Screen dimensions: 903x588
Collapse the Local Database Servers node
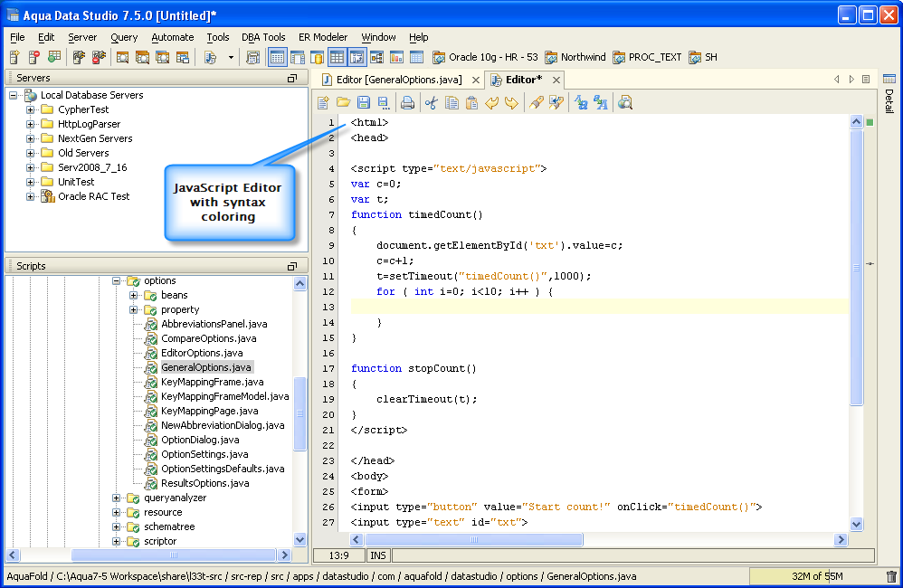pos(14,95)
